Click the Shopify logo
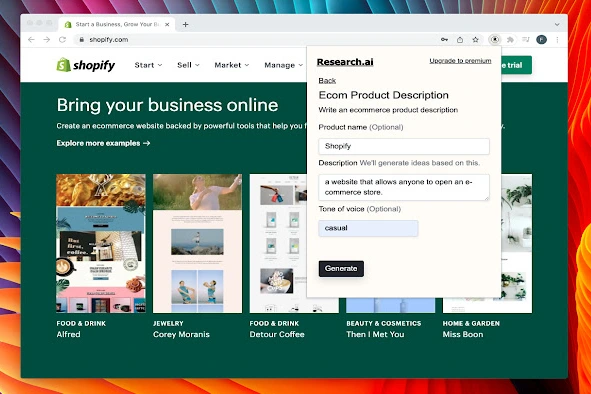 tap(86, 65)
